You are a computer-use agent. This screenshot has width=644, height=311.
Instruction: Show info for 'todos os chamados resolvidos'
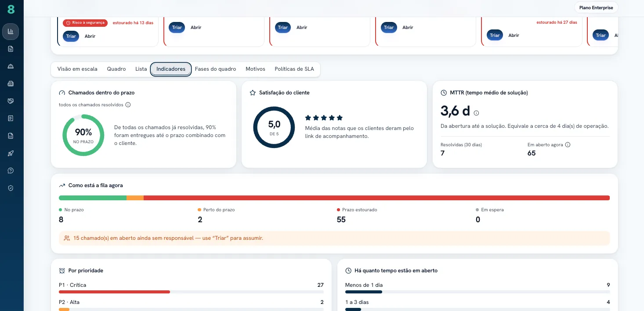coord(128,105)
